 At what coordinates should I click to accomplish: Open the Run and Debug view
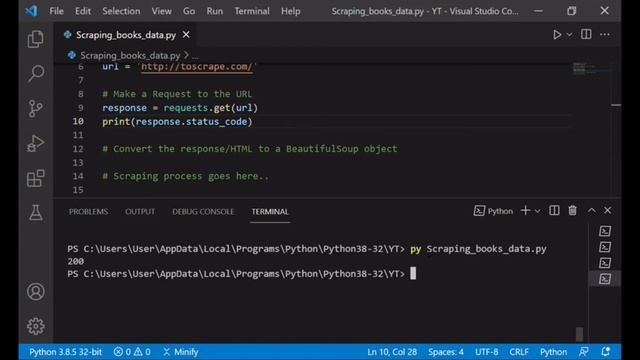tap(36, 143)
